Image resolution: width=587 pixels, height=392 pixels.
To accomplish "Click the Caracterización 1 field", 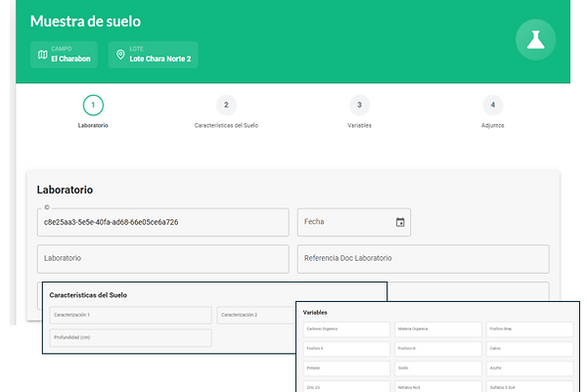I will (x=131, y=316).
